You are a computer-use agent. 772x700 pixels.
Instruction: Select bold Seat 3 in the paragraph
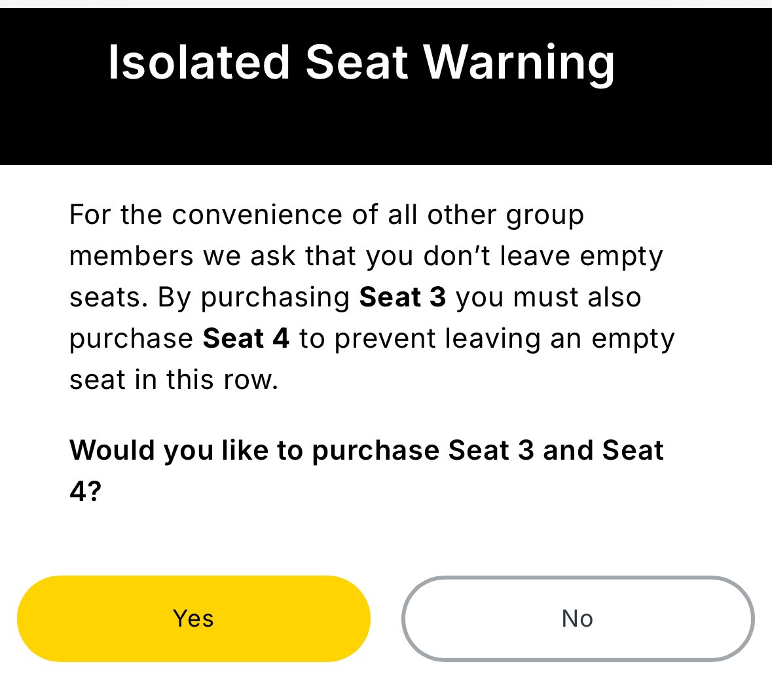[402, 297]
